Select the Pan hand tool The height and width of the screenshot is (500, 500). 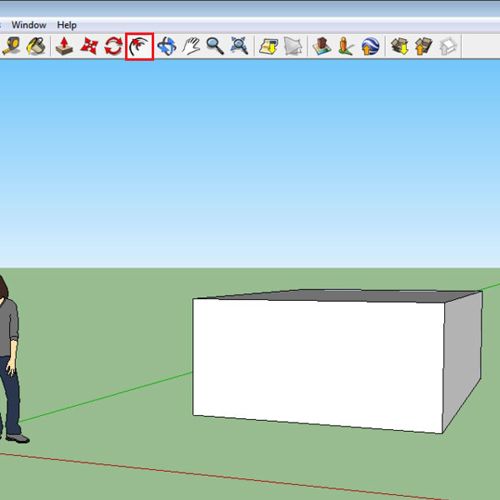(191, 46)
